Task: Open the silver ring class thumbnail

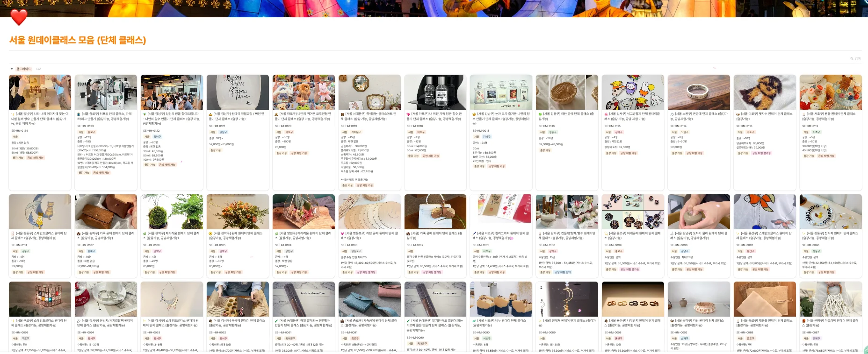Action: [699, 92]
